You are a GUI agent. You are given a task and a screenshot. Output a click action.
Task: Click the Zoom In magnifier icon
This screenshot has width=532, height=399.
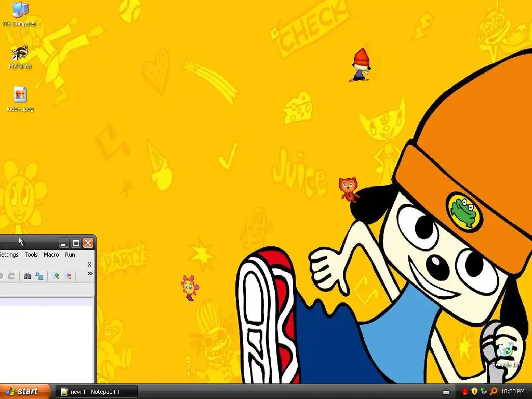[x=55, y=276]
